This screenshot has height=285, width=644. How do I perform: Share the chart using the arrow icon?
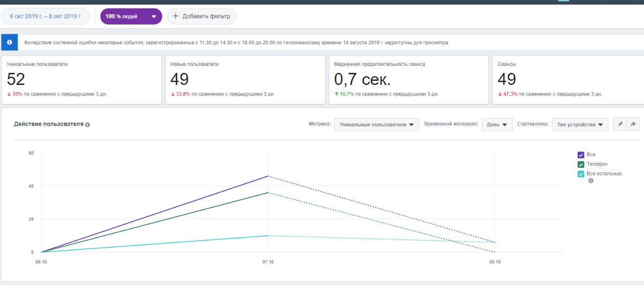(x=633, y=124)
